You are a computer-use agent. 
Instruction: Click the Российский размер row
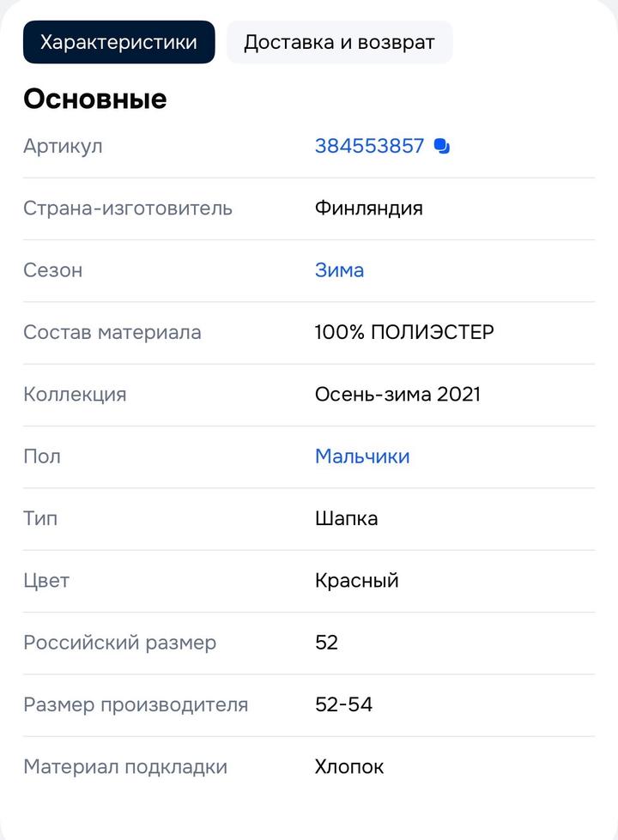[120, 643]
